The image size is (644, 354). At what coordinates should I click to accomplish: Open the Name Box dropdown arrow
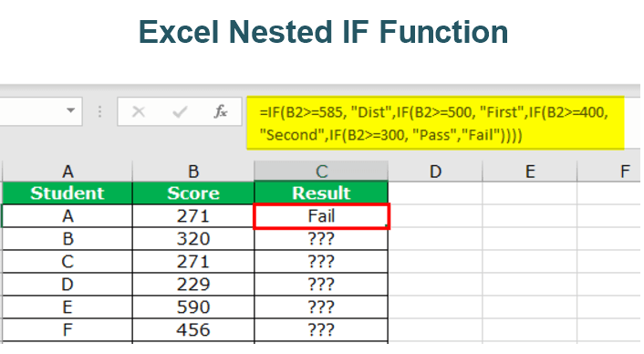tap(70, 110)
